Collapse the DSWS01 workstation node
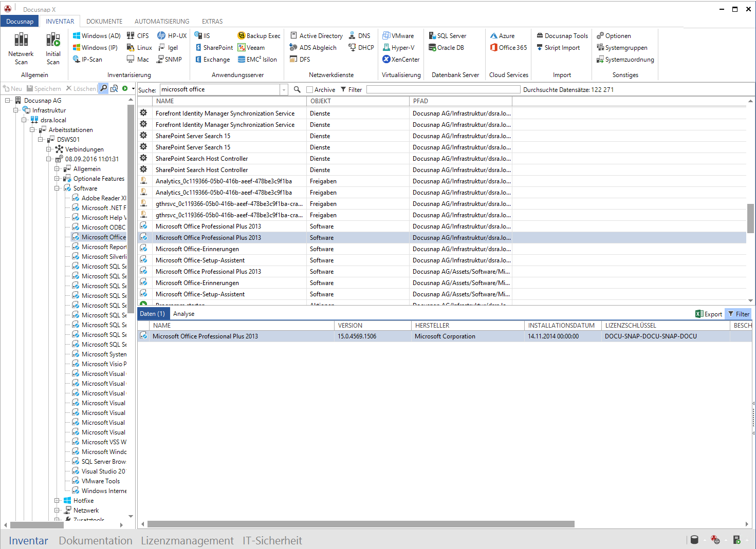The height and width of the screenshot is (549, 756). 41,139
